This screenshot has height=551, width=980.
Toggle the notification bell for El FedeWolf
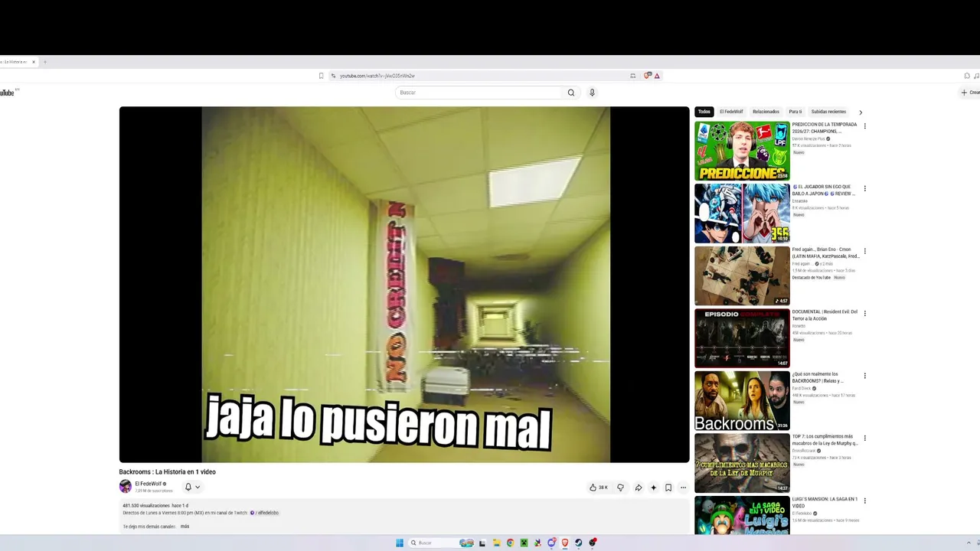[x=188, y=487]
